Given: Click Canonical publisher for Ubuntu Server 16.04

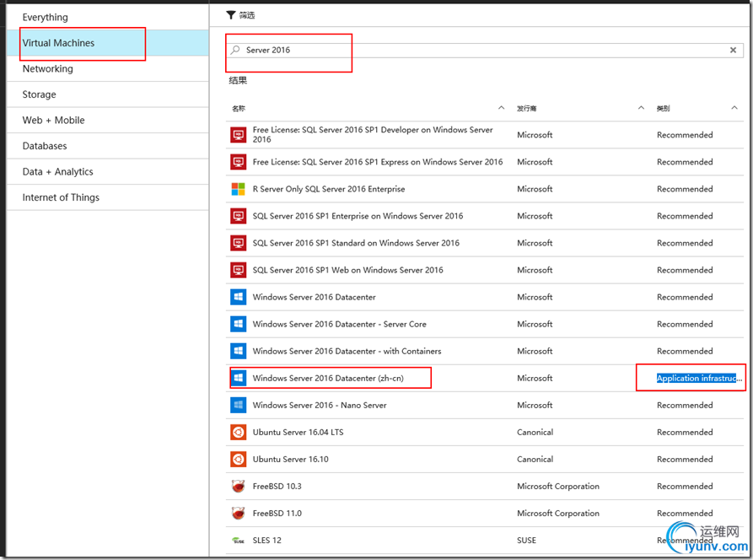Looking at the screenshot, I should tap(535, 433).
